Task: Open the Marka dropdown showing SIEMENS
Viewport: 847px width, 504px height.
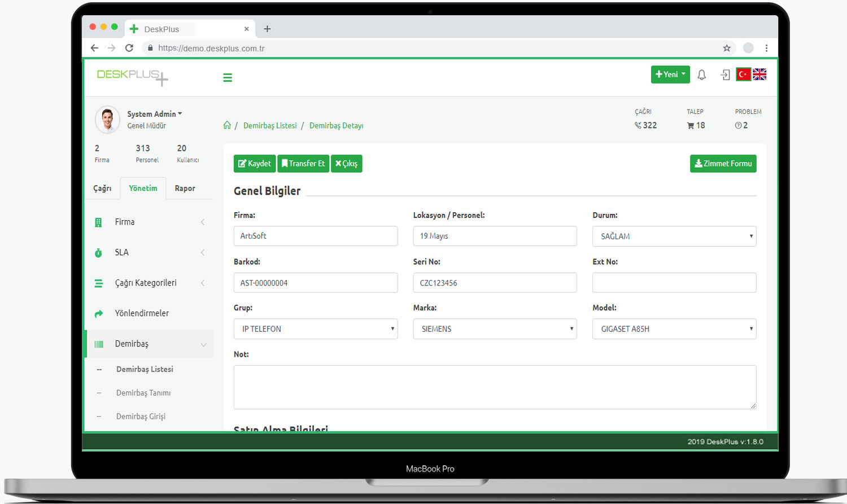Action: [x=495, y=329]
